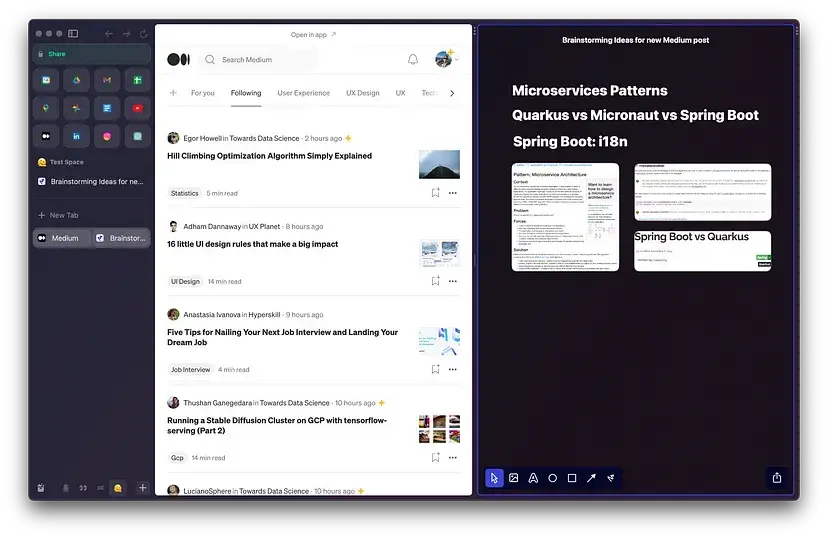The height and width of the screenshot is (538, 828).
Task: Open more options for Hill Climbing article
Action: (453, 193)
